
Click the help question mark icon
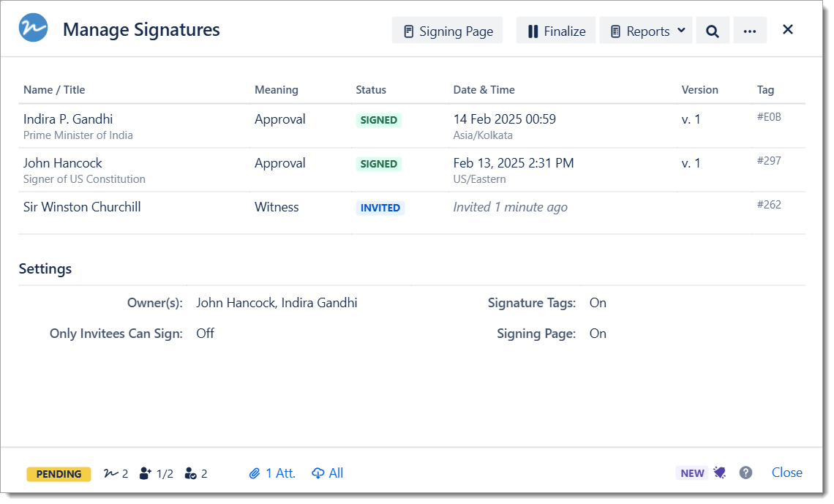click(x=745, y=473)
